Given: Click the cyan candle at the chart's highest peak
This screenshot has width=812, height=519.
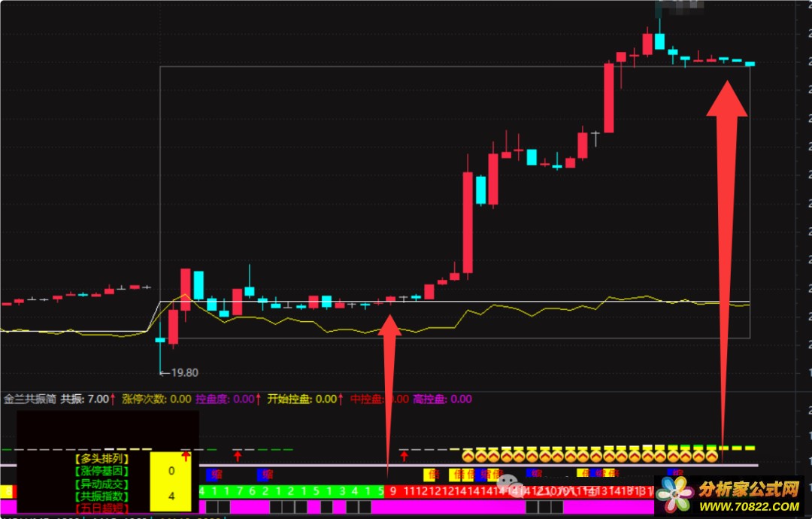Looking at the screenshot, I should click(659, 36).
